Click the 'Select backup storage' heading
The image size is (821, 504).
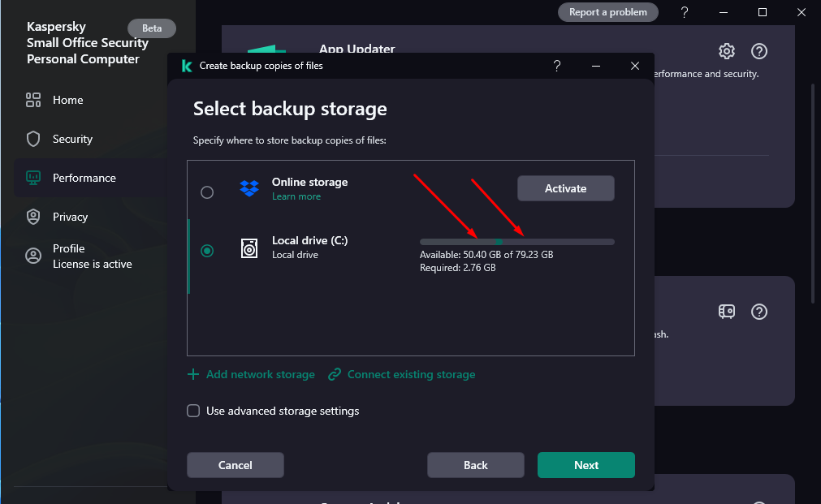tap(290, 109)
